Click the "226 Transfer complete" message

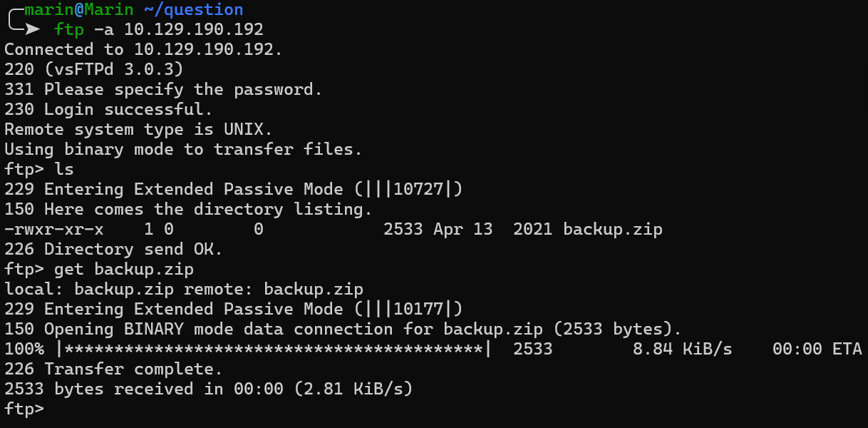click(113, 369)
